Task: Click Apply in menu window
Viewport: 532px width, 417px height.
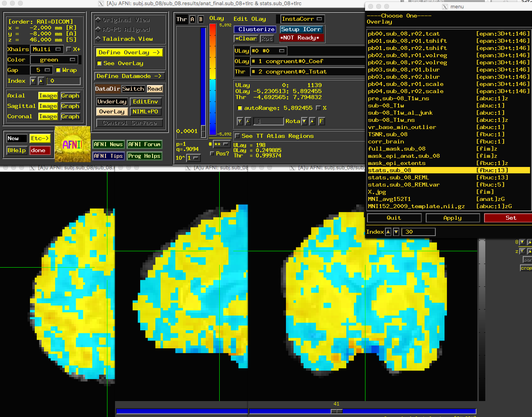Action: tap(453, 218)
